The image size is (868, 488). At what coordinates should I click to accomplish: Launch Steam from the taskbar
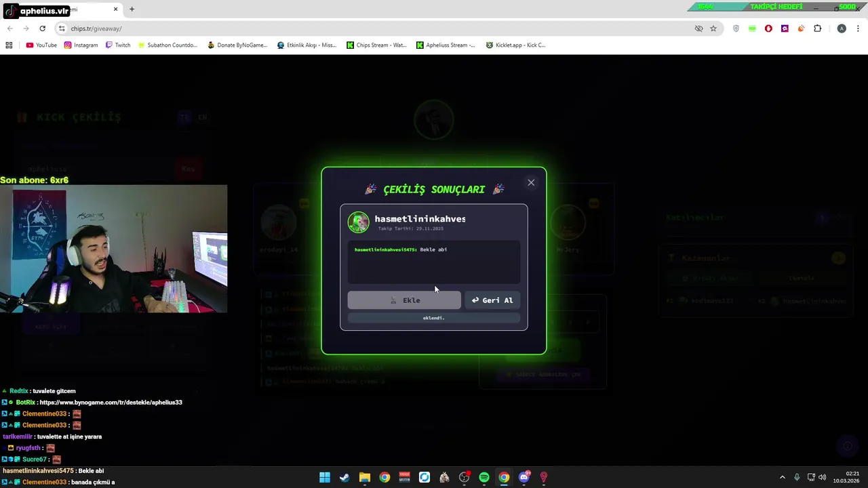point(344,477)
